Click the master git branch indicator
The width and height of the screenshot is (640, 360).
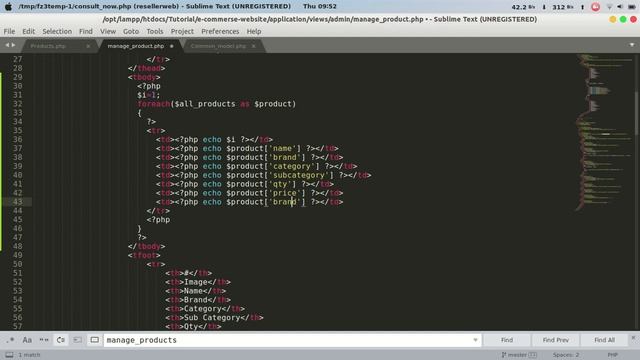[x=519, y=355]
